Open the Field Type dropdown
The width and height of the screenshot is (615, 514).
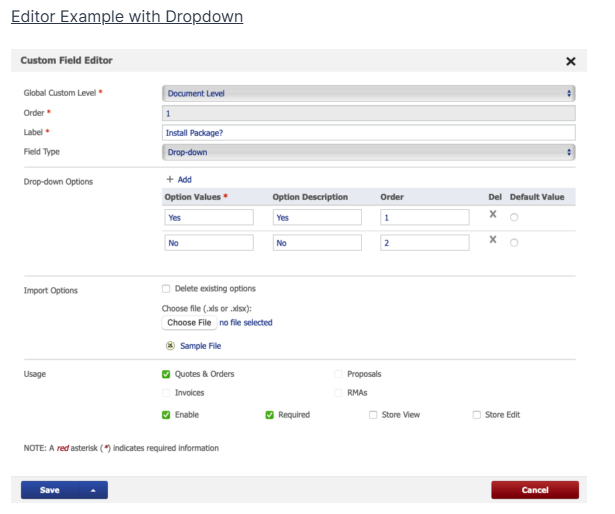click(x=368, y=152)
